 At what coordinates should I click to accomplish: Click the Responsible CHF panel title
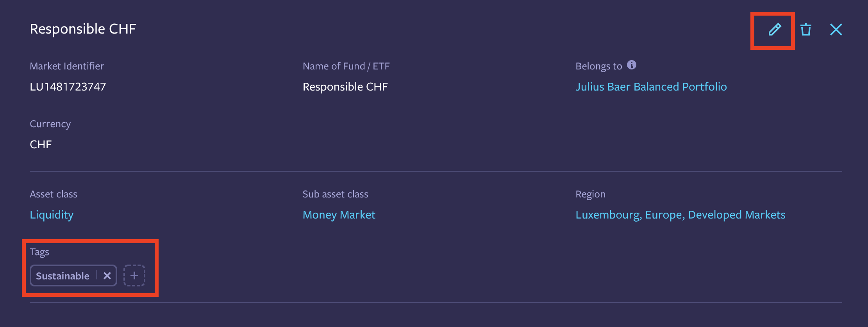click(83, 29)
